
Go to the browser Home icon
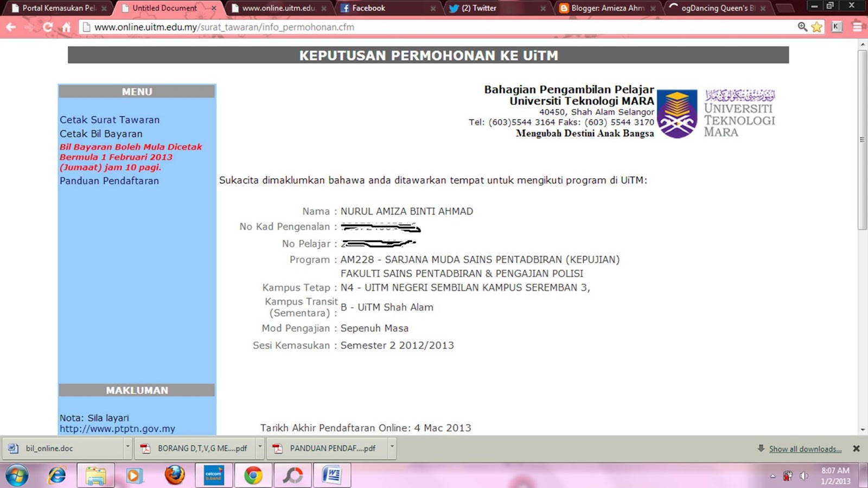66,27
